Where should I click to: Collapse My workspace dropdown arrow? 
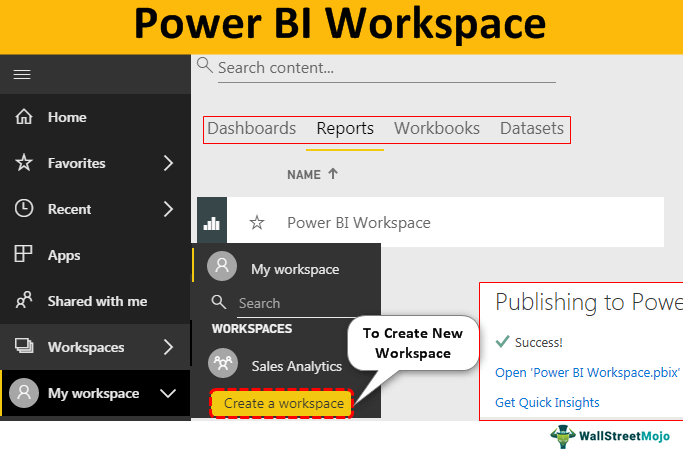click(x=167, y=393)
